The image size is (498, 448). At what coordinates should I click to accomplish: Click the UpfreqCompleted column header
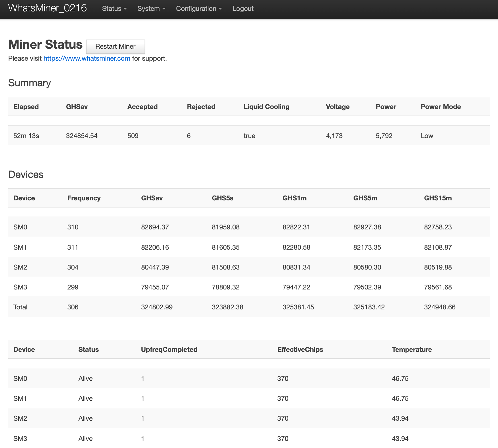169,350
